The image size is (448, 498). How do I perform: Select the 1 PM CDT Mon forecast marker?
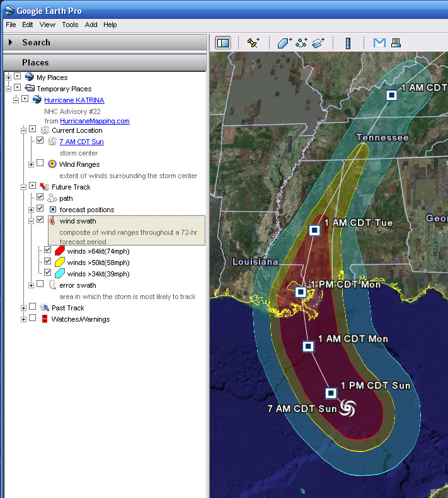[x=301, y=292]
